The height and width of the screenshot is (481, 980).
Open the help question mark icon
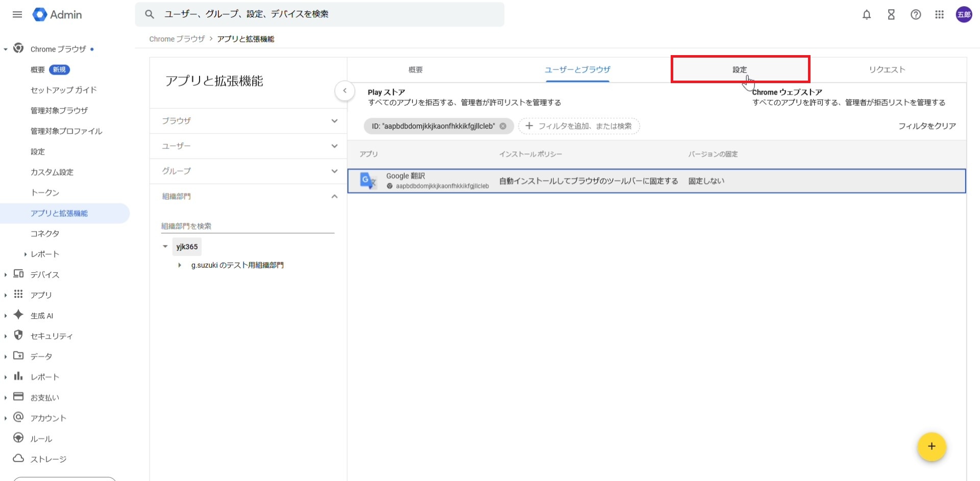pos(916,15)
